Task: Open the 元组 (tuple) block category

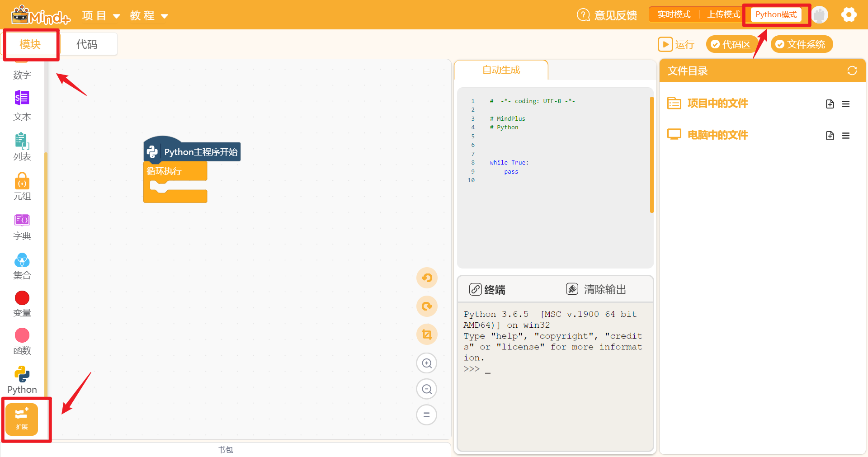Action: tap(22, 186)
